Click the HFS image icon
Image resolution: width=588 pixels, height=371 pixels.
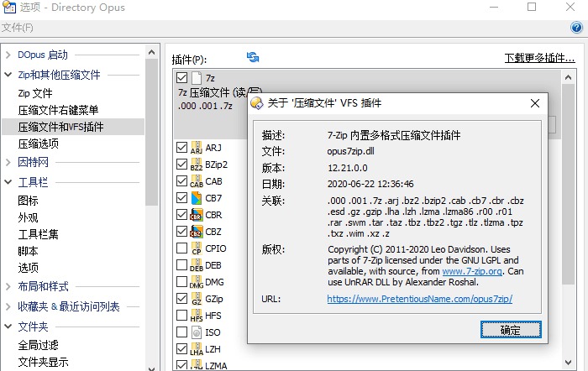click(x=197, y=316)
